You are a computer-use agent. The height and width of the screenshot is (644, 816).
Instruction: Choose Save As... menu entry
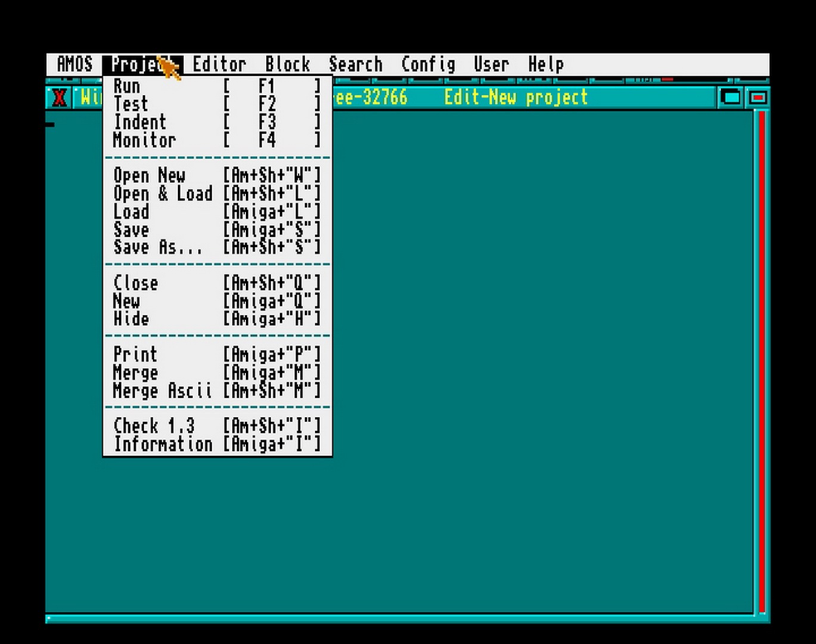[x=218, y=247]
